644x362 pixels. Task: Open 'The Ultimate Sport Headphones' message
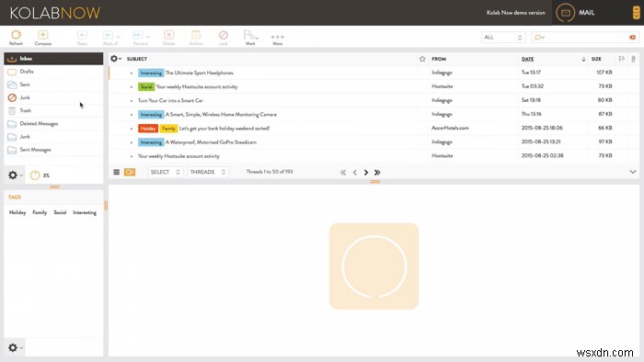point(200,73)
